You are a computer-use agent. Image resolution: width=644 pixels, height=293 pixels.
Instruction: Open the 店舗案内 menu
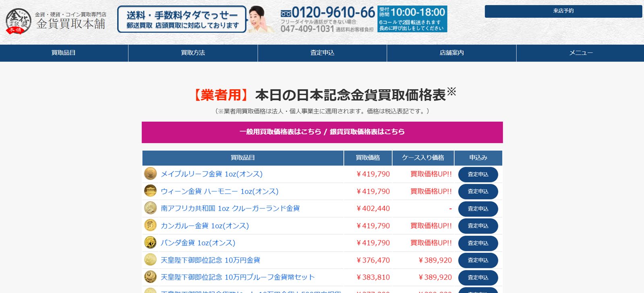tap(452, 53)
